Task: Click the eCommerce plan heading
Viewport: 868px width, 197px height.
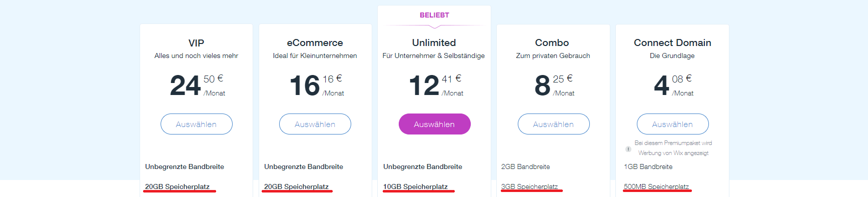Action: pyautogui.click(x=315, y=43)
